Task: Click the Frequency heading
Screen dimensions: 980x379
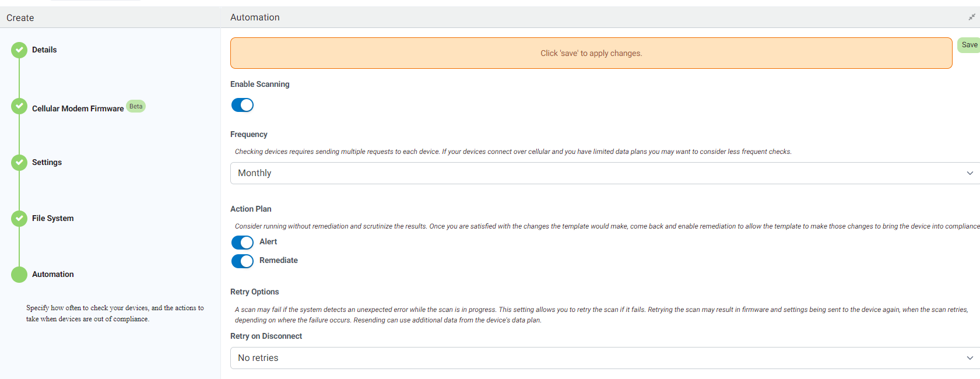Action: click(x=248, y=134)
